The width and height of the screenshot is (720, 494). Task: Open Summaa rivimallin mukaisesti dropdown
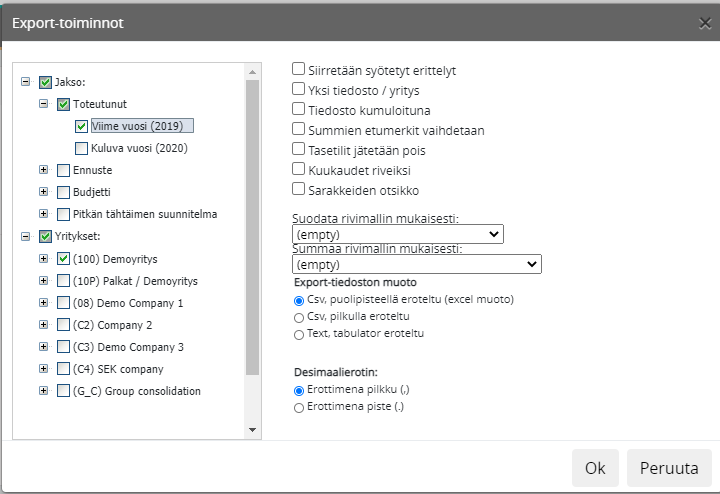tap(416, 265)
